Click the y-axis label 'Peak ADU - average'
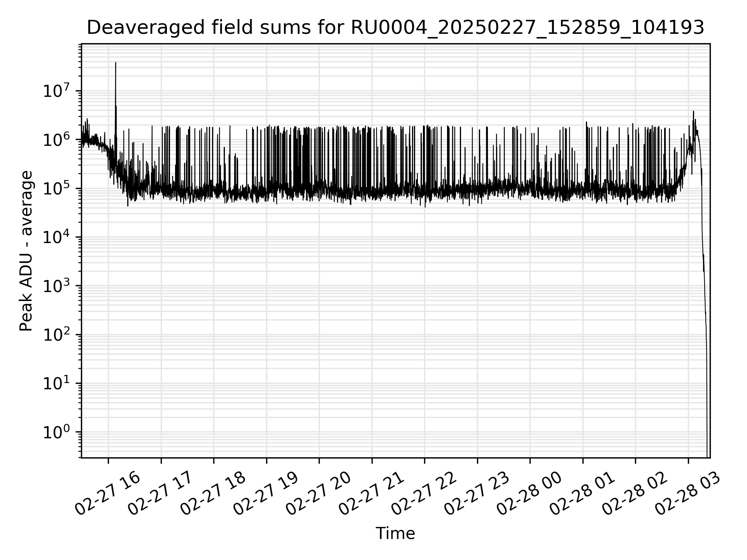Viewport: 747px width, 560px height. (26, 251)
